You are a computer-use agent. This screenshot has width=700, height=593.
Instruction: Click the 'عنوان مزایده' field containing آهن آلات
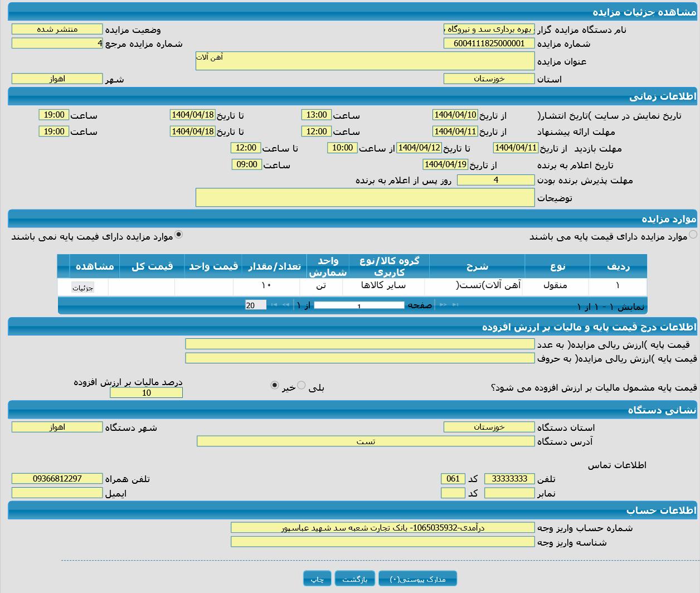[x=364, y=61]
